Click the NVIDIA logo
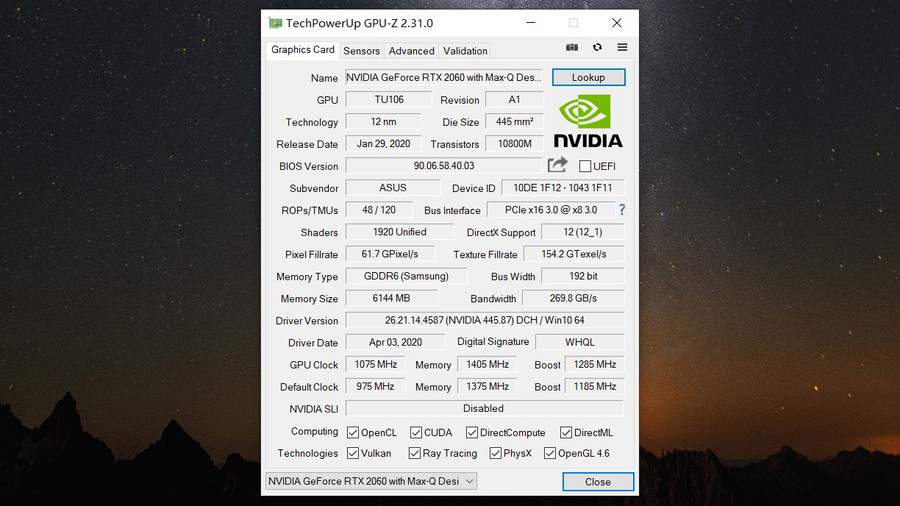The height and width of the screenshot is (506, 900). pyautogui.click(x=587, y=122)
